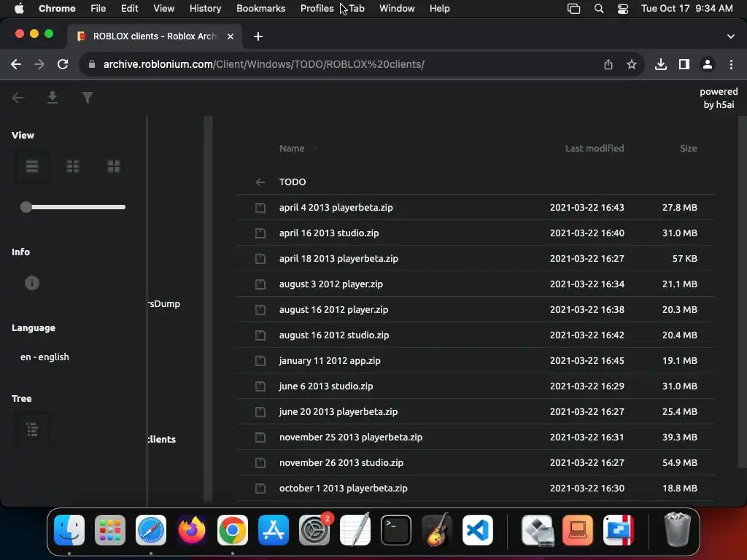Click date 2021-03-22 16:45

click(x=587, y=360)
